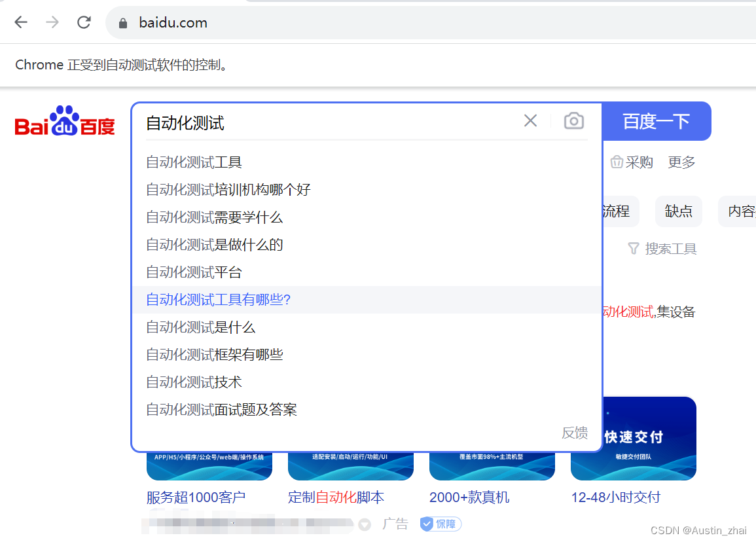Screen dimensions: 756x542
Task: Select suggestion 自动化测试技术
Action: [x=367, y=382]
